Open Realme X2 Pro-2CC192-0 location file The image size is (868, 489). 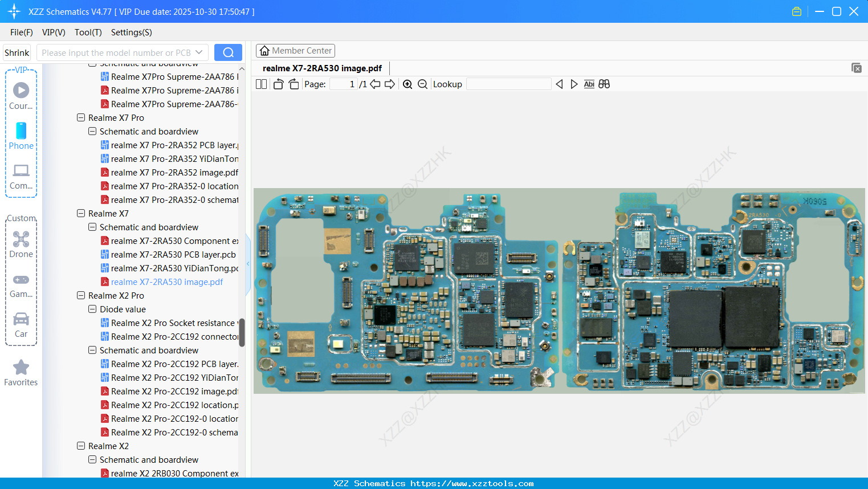coord(169,419)
